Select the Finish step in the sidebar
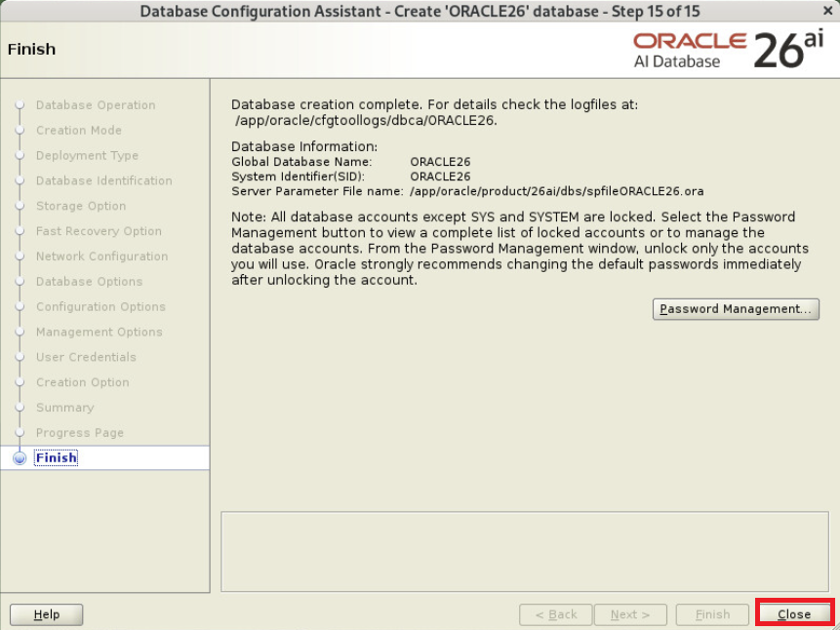This screenshot has width=840, height=630. pos(57,458)
